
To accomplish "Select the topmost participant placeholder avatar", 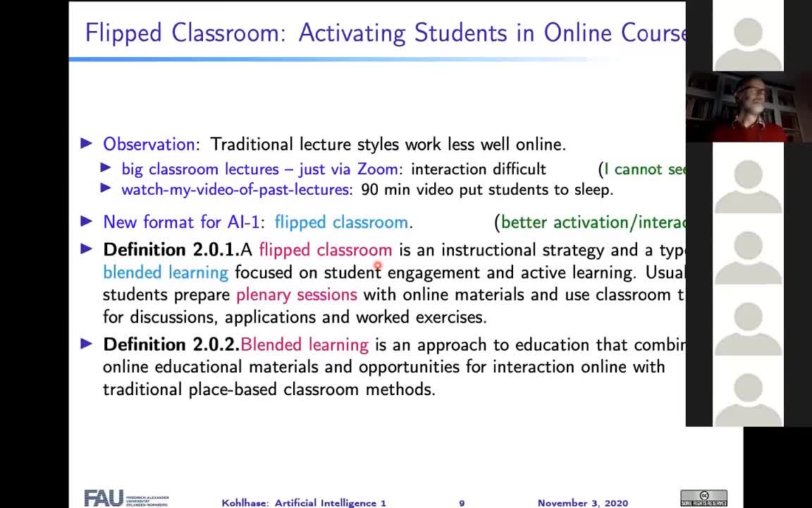I will [748, 37].
